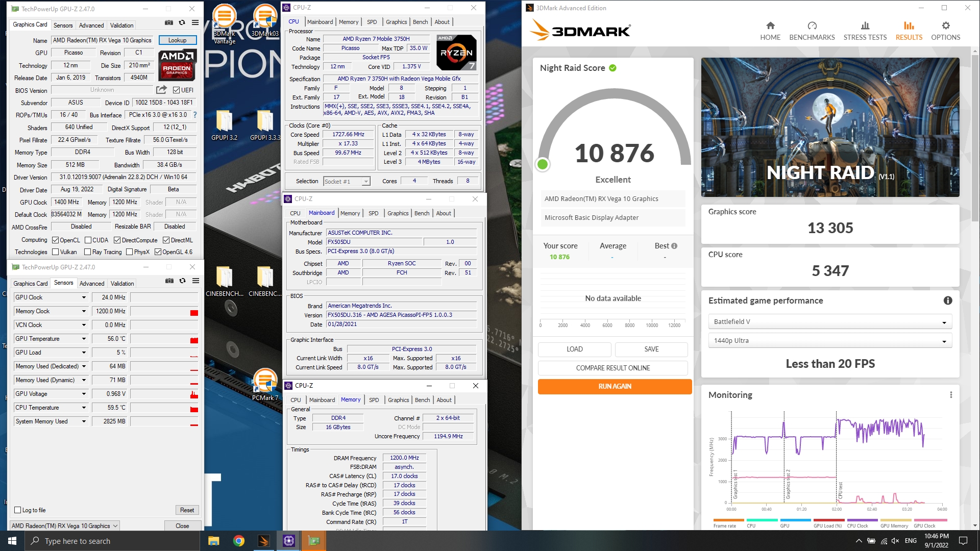Image resolution: width=980 pixels, height=551 pixels.
Task: Open 3DMark HOME icon
Action: coord(770,26)
